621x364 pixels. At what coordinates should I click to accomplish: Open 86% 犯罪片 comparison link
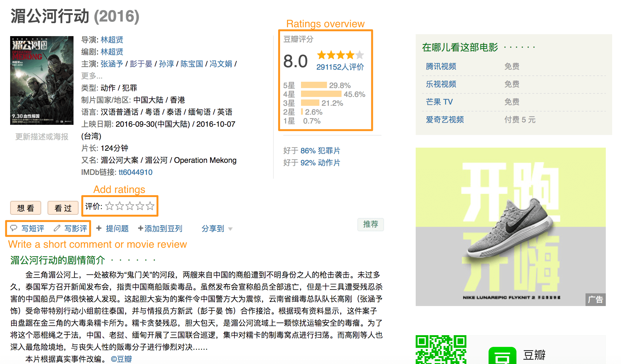[x=320, y=150]
